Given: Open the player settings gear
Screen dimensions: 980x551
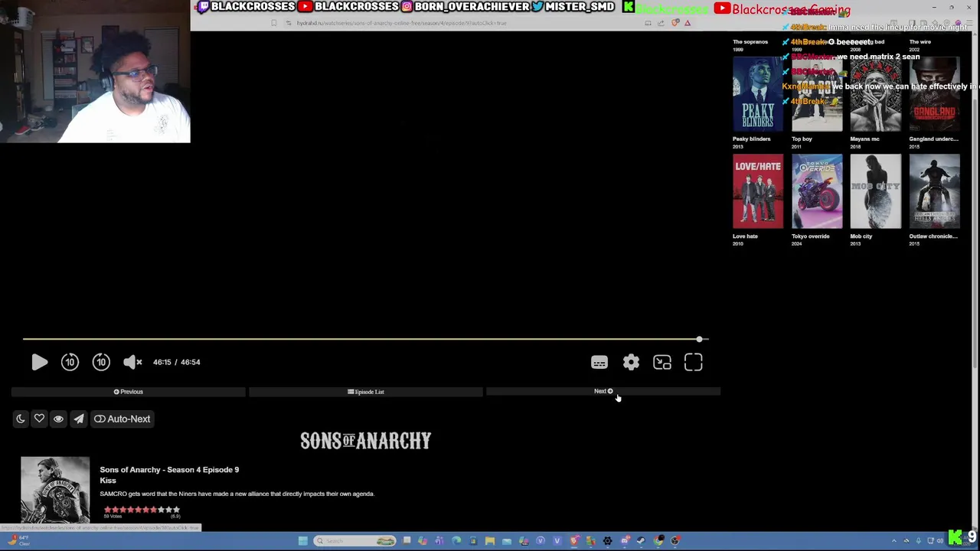Looking at the screenshot, I should coord(631,362).
